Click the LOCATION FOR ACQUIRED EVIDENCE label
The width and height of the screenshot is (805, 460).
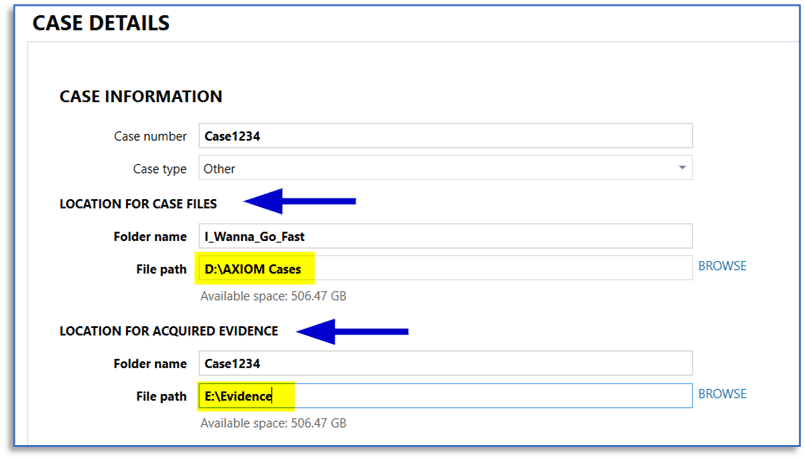(x=169, y=331)
